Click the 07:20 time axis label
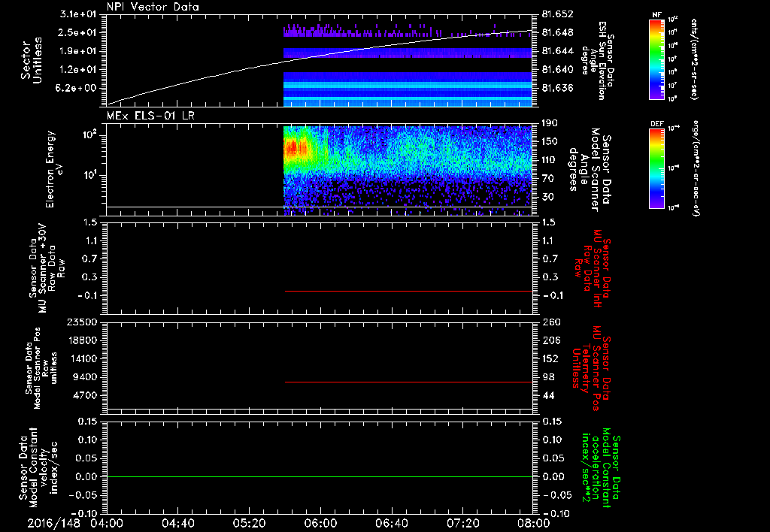This screenshot has height=532, width=770. (462, 523)
